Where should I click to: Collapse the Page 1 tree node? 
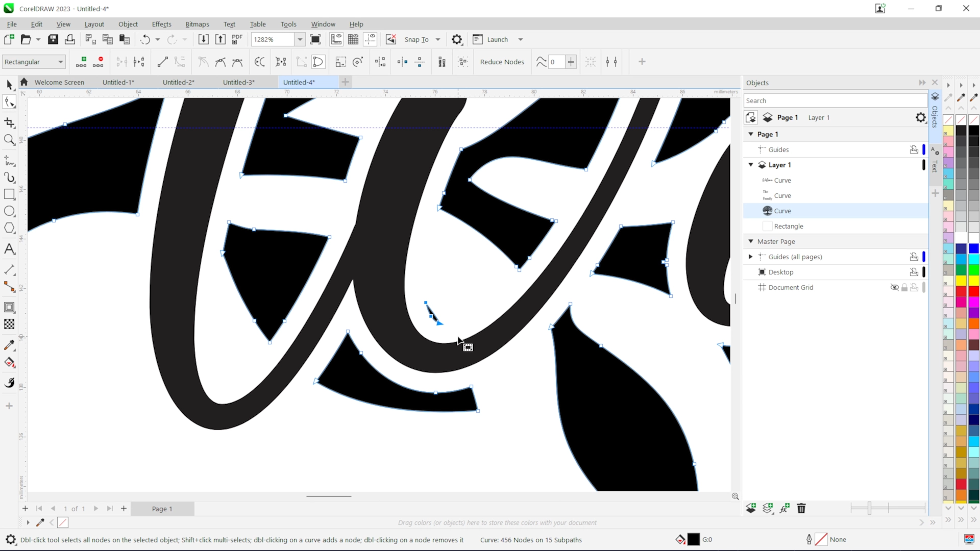click(751, 134)
